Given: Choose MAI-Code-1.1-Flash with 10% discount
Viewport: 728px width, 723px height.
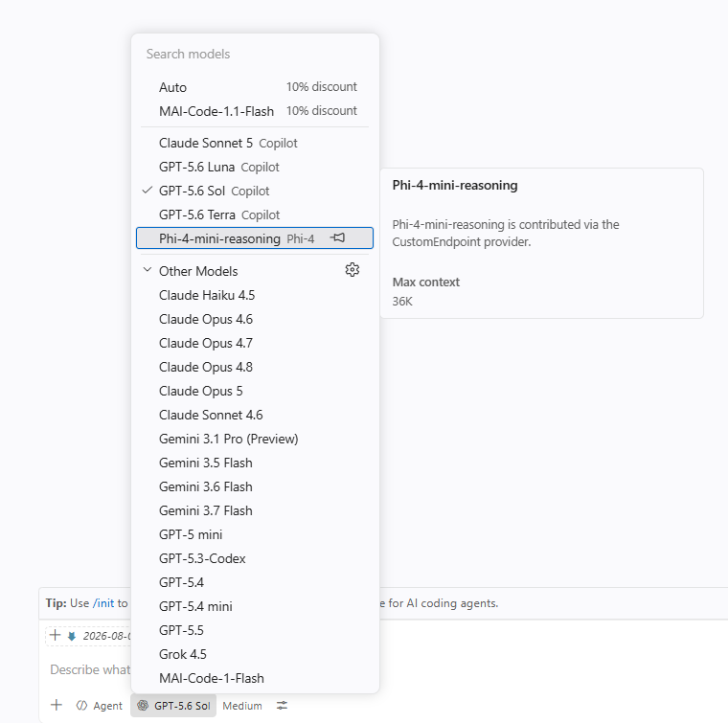Looking at the screenshot, I should pos(255,111).
